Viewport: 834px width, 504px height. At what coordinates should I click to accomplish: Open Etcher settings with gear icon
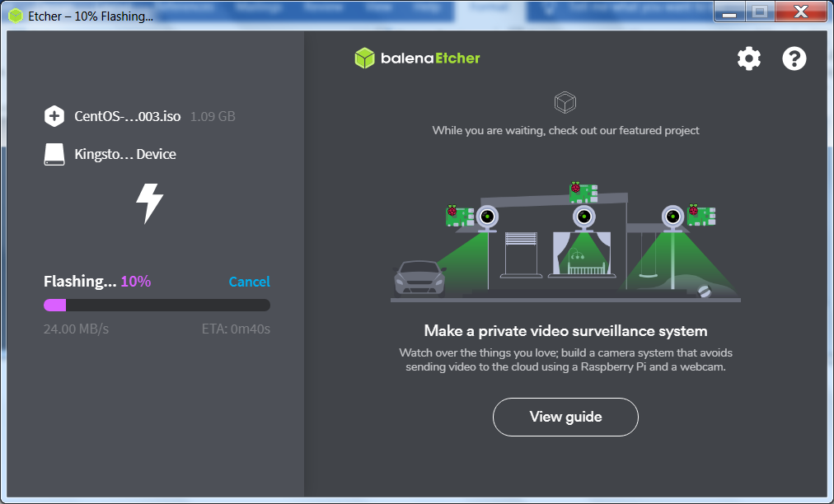pyautogui.click(x=748, y=58)
